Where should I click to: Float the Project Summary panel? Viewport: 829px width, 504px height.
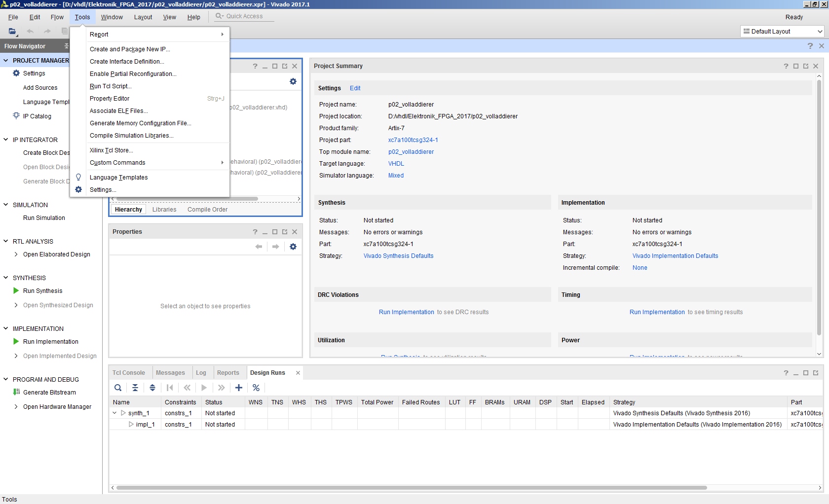pyautogui.click(x=806, y=66)
